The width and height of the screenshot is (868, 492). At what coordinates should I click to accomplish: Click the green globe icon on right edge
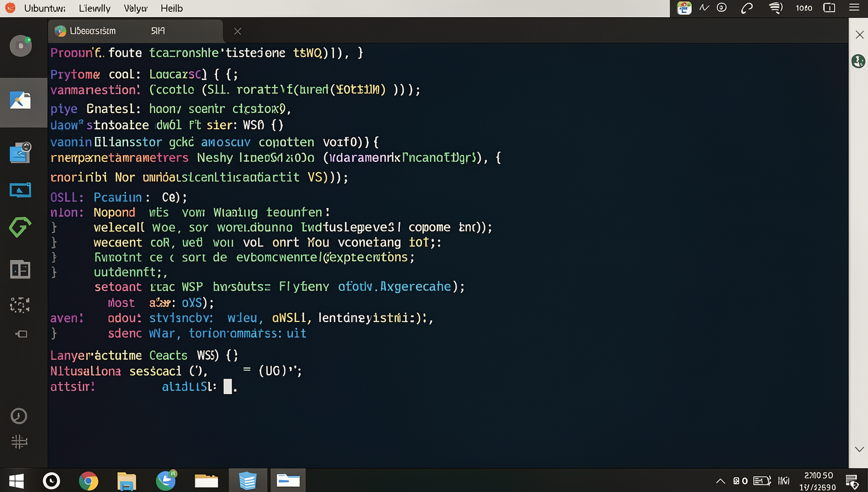point(858,61)
